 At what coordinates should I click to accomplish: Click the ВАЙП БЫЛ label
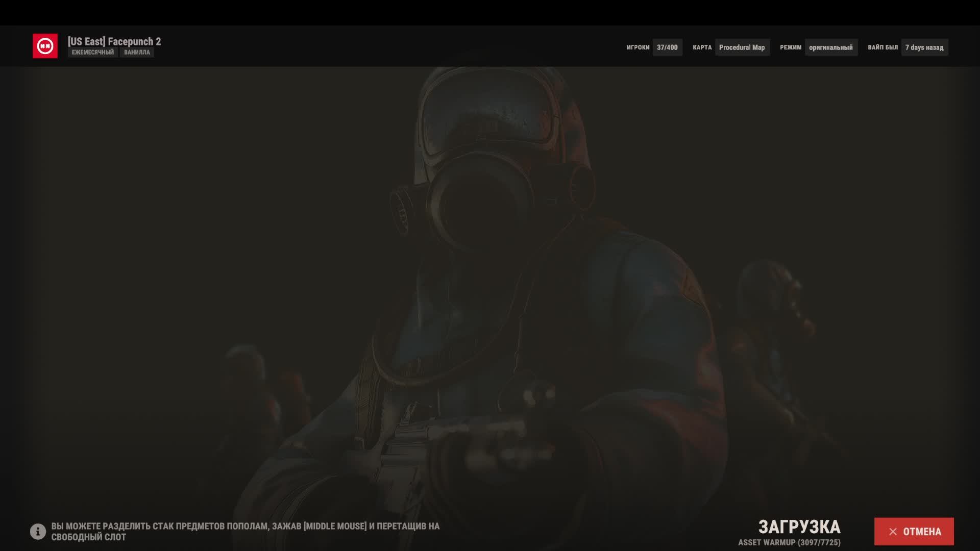click(x=883, y=47)
